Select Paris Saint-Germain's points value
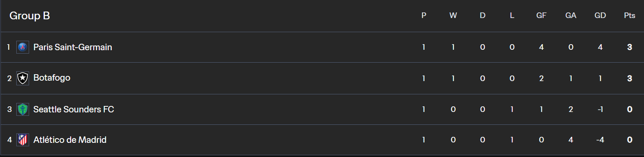The image size is (644, 157). tap(629, 47)
